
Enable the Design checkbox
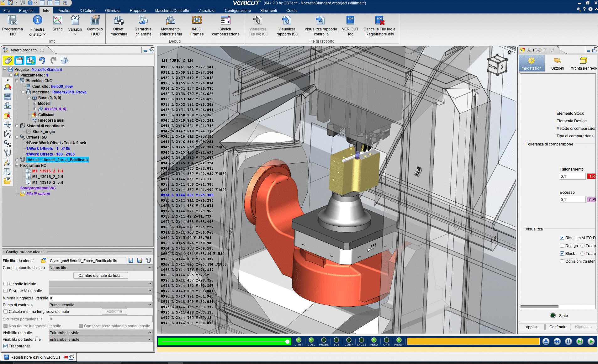[x=562, y=246]
